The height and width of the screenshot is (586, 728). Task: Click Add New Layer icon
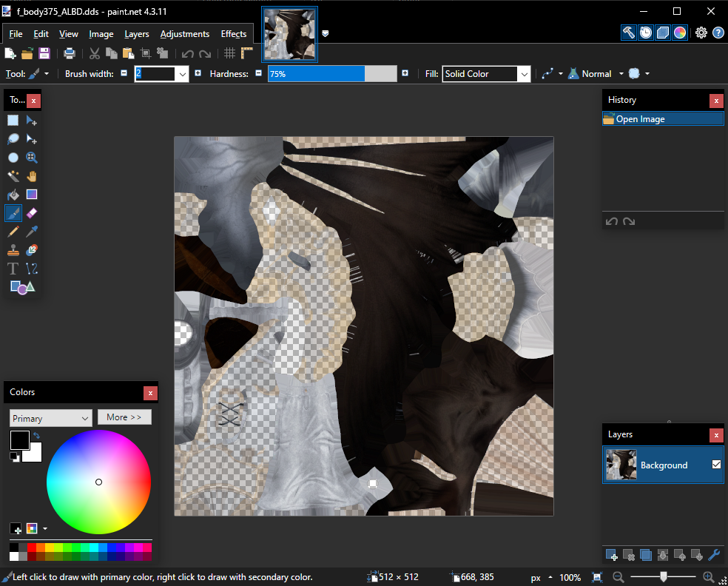tap(611, 554)
